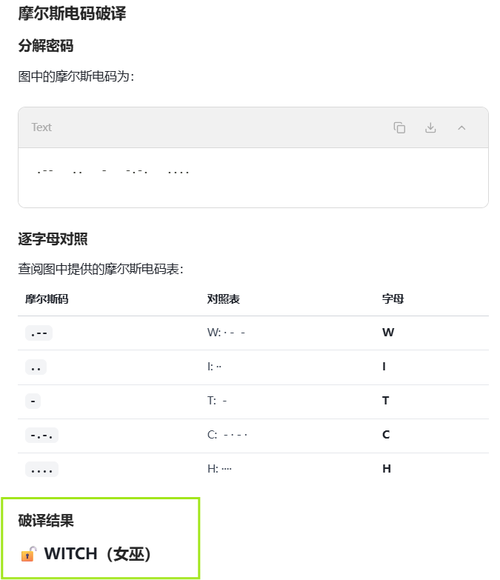Click column header "字母"

(393, 299)
